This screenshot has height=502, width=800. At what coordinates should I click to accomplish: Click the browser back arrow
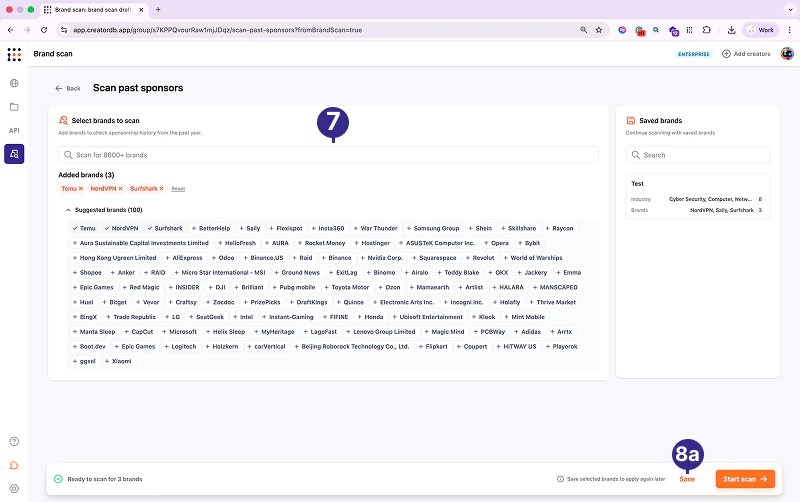[10, 30]
